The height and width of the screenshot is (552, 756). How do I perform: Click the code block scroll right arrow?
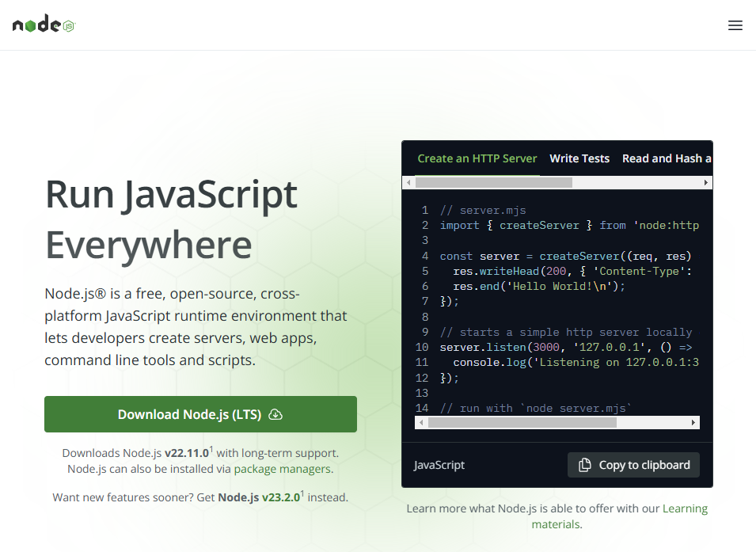(x=693, y=423)
